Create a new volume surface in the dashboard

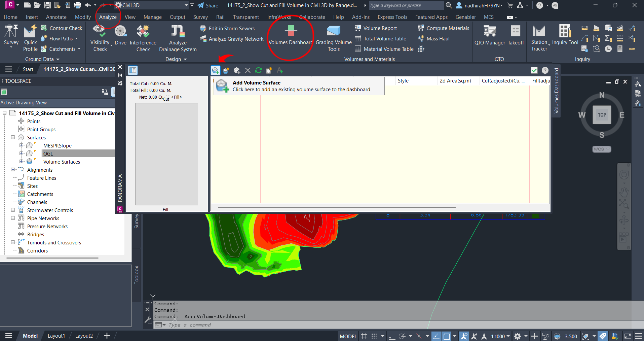click(x=226, y=70)
